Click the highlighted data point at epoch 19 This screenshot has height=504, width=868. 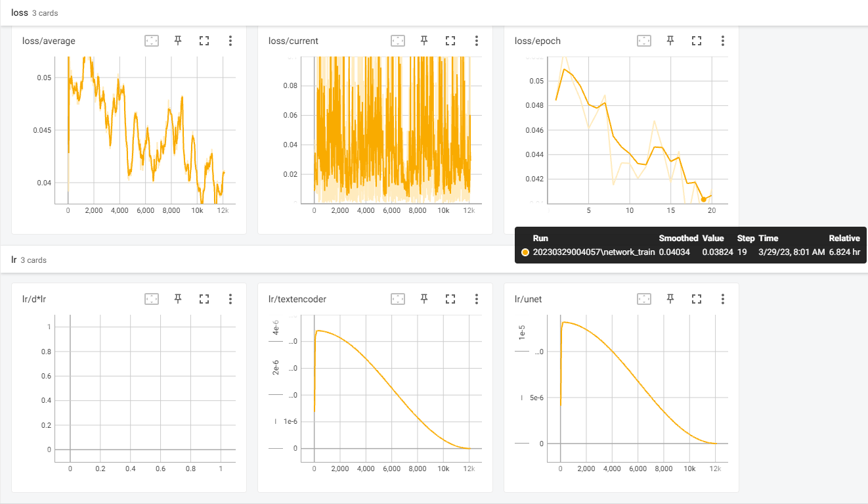pyautogui.click(x=703, y=199)
